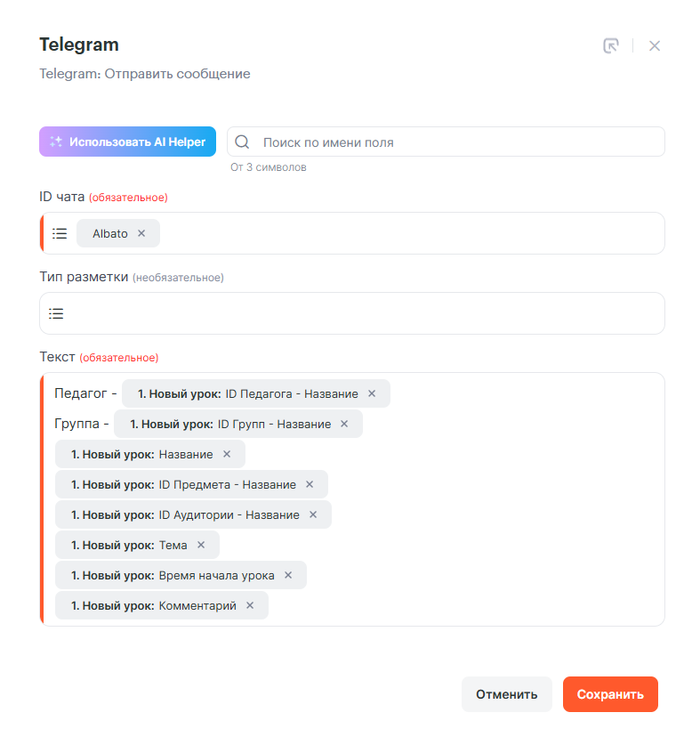Remove the Albato chat tag
This screenshot has width=700, height=745.
point(141,233)
